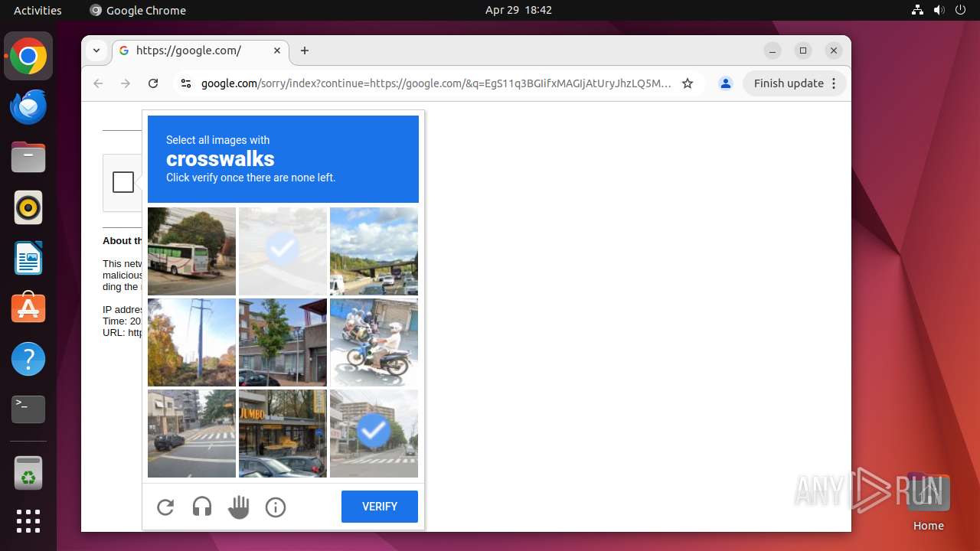Reload the page in Chrome

point(153,83)
